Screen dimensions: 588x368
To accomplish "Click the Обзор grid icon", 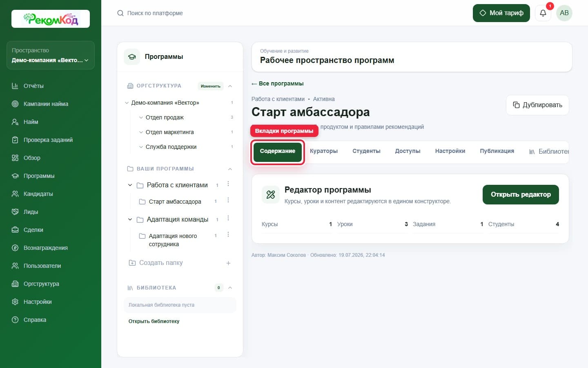I will pos(15,158).
